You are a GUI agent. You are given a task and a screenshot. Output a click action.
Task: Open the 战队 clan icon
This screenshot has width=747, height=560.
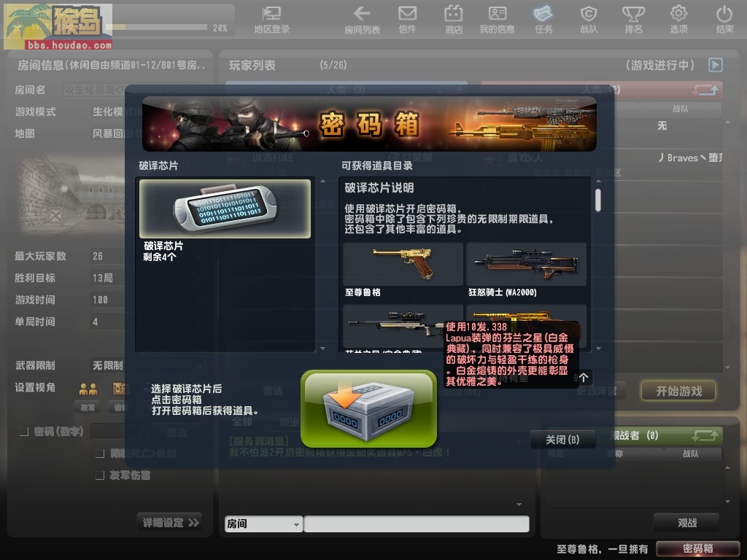point(589,20)
